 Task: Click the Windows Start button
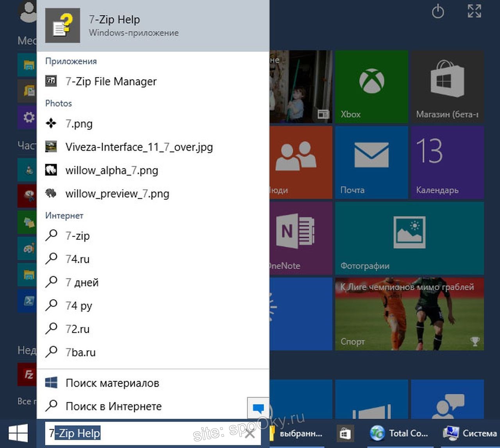(18, 433)
